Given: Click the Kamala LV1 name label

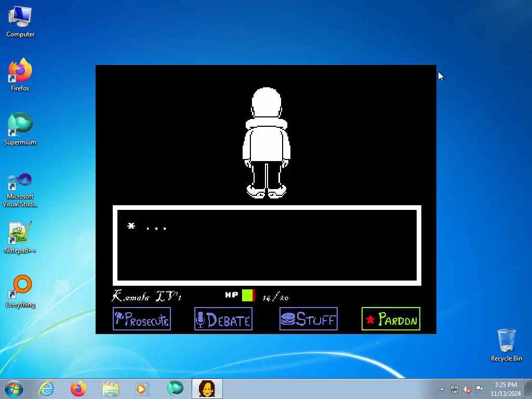Looking at the screenshot, I should (x=147, y=296).
